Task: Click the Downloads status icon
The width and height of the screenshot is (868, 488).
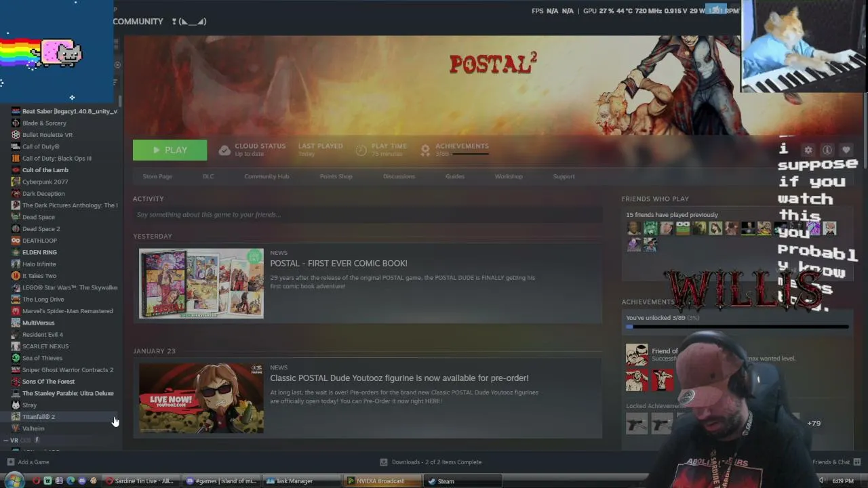Action: [x=384, y=462]
